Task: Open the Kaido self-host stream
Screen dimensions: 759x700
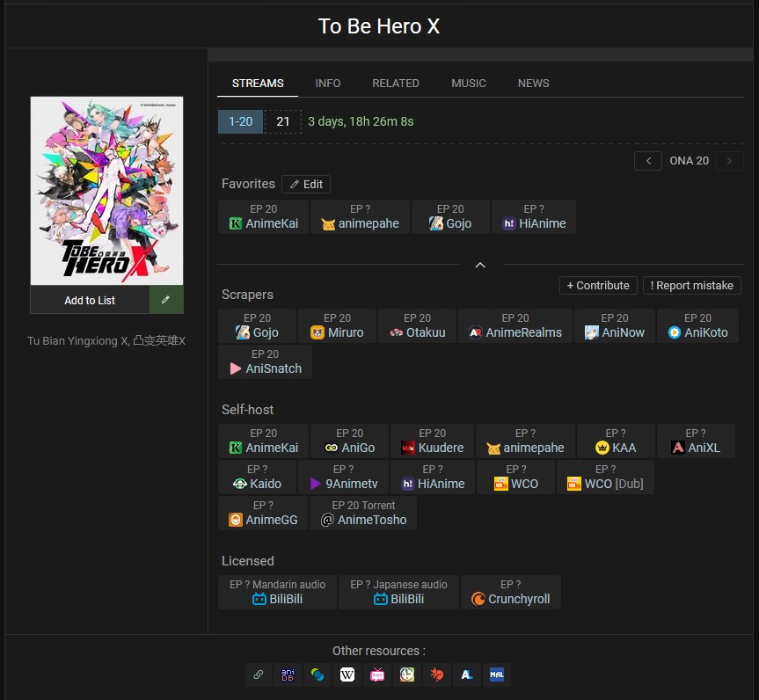Action: click(x=257, y=477)
